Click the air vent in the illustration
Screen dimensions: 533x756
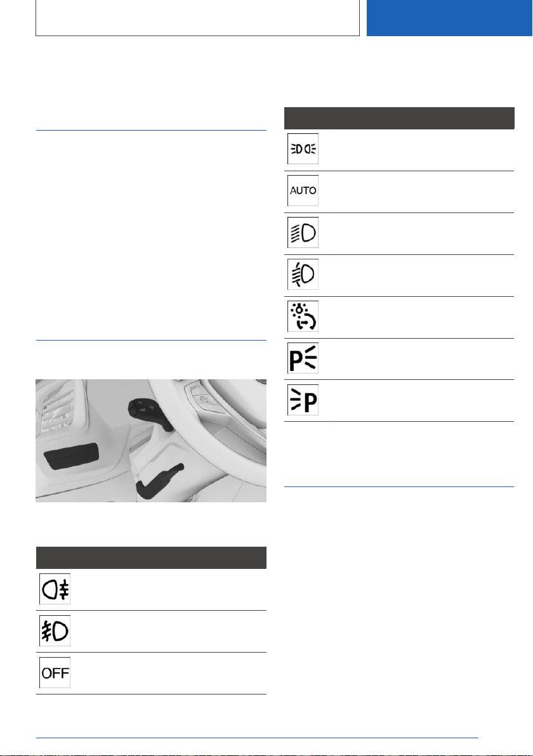(57, 407)
